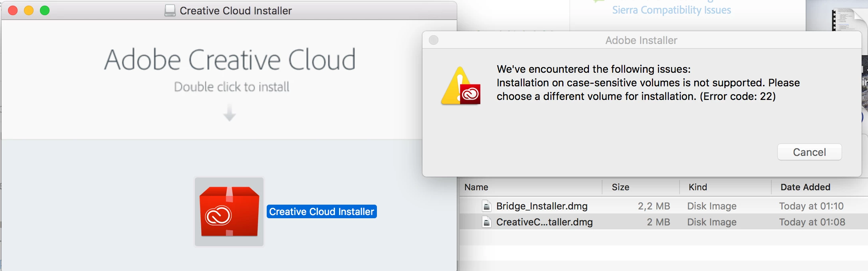
Task: Select CreativeC...taller.dmg file in Finder
Action: pyautogui.click(x=544, y=222)
